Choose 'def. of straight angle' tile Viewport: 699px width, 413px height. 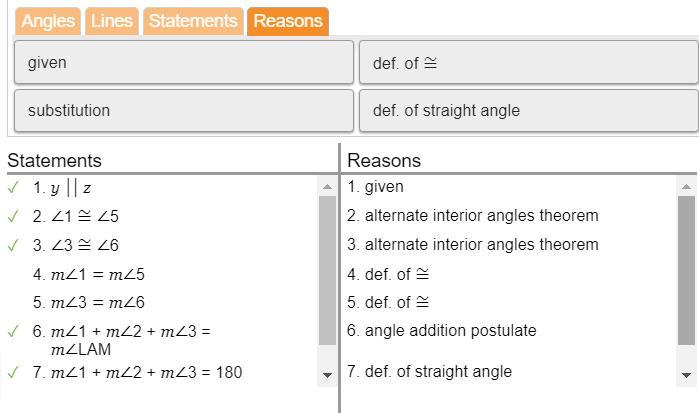(x=527, y=110)
